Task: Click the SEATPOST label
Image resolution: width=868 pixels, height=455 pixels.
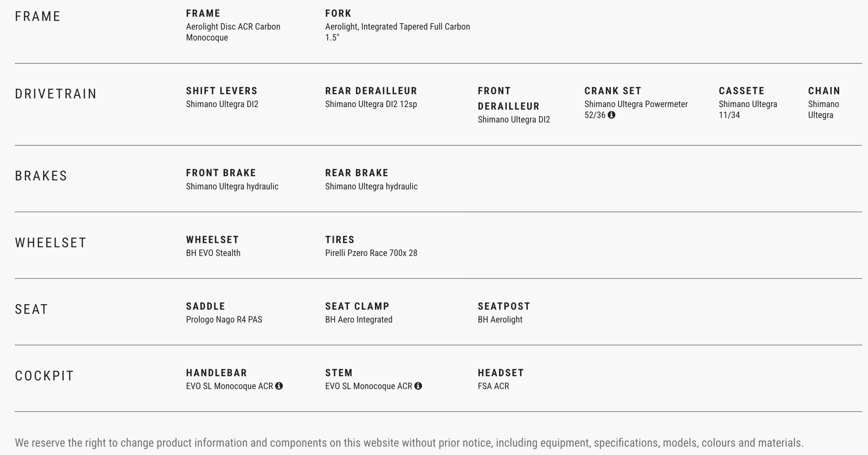Action: pyautogui.click(x=504, y=306)
